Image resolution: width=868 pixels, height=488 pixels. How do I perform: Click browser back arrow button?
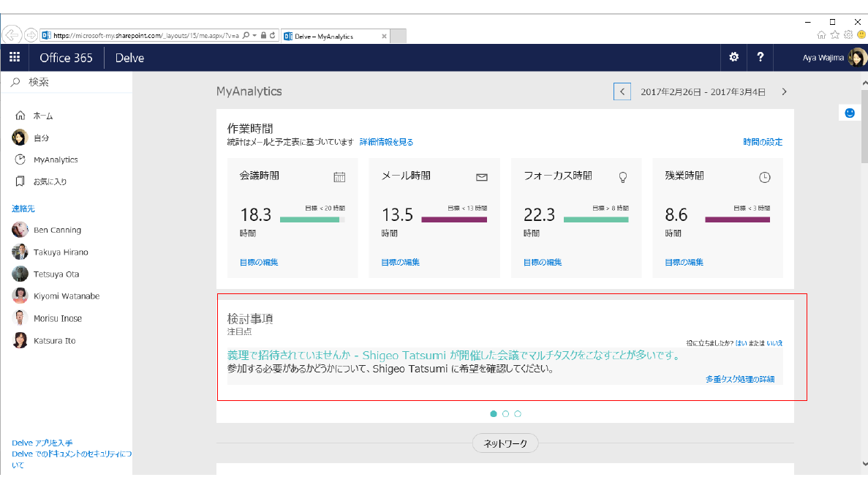[x=12, y=35]
